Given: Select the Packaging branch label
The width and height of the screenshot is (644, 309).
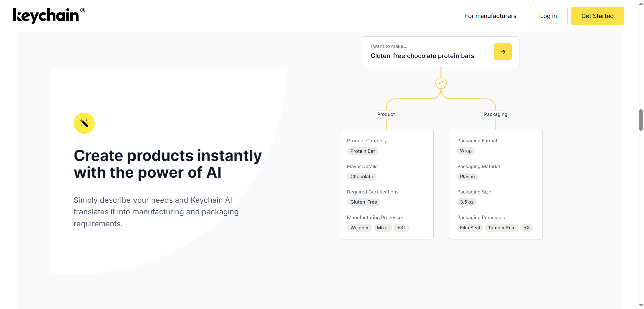Looking at the screenshot, I should pyautogui.click(x=495, y=114).
